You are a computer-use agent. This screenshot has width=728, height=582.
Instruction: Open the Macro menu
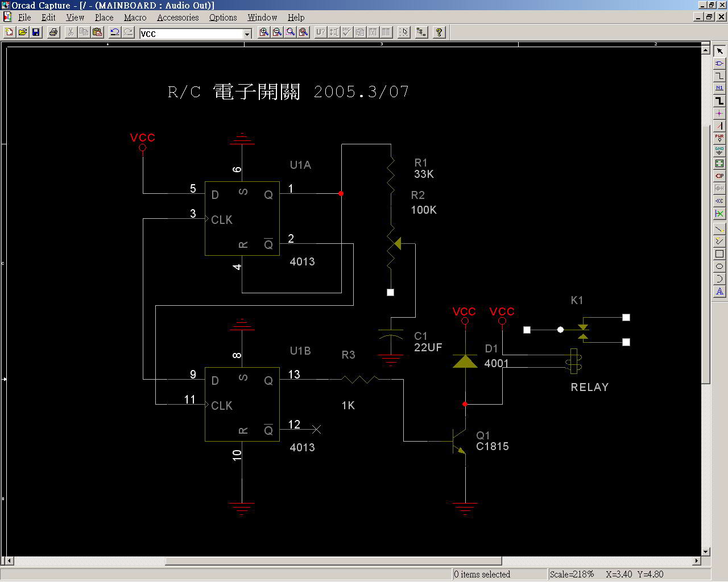(x=135, y=18)
